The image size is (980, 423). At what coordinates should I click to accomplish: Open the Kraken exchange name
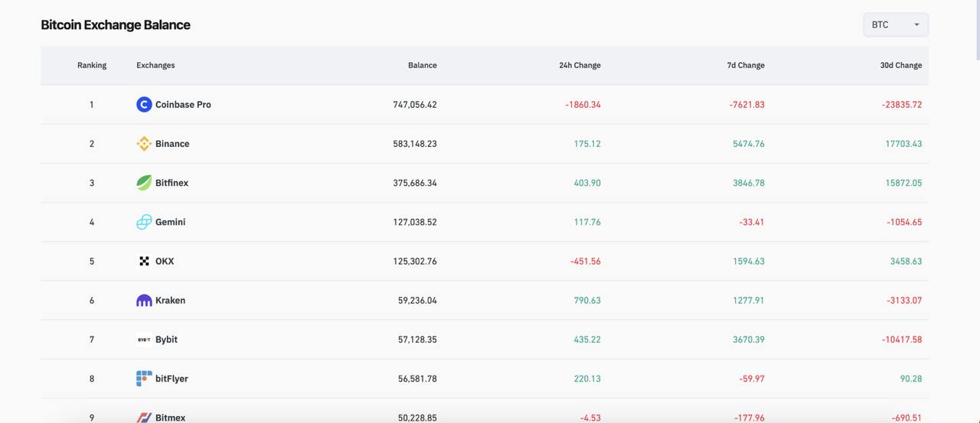coord(170,300)
